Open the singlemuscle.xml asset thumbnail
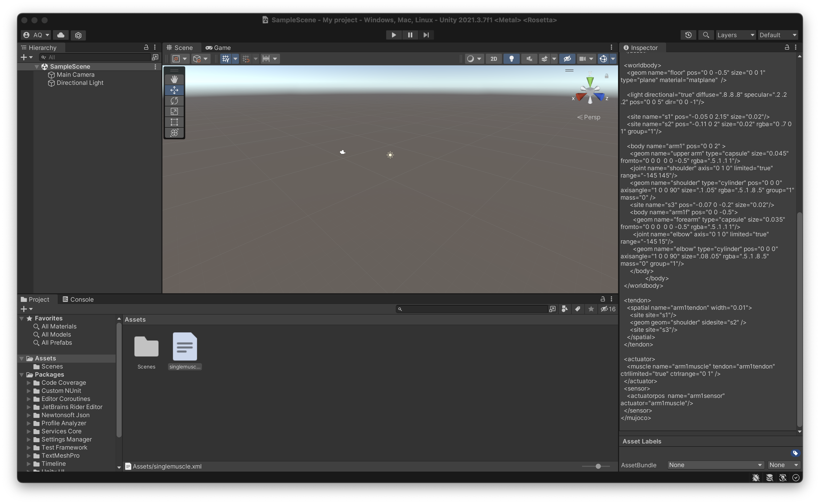 point(185,347)
